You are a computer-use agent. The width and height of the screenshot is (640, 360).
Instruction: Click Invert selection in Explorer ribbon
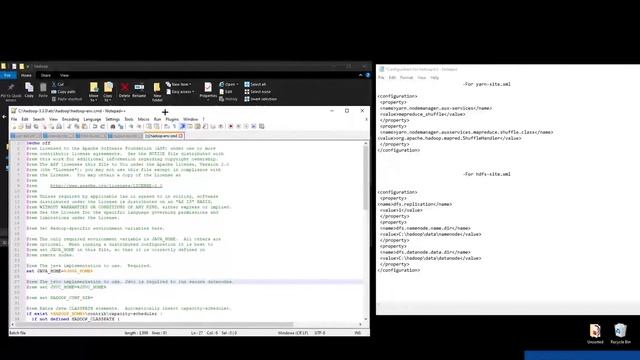(260, 99)
